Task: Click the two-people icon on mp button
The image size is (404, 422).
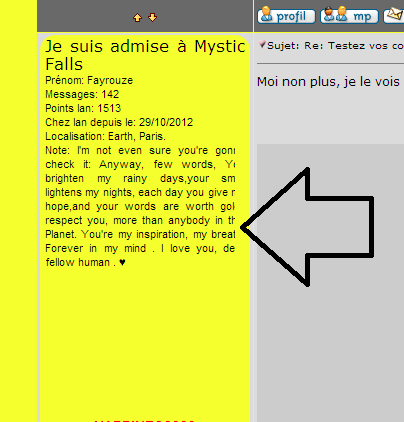Action: [336, 15]
